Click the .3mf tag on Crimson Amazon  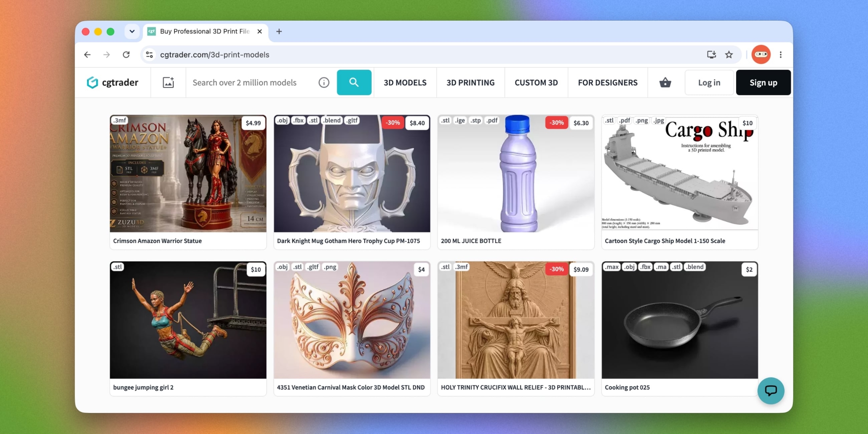click(x=119, y=120)
